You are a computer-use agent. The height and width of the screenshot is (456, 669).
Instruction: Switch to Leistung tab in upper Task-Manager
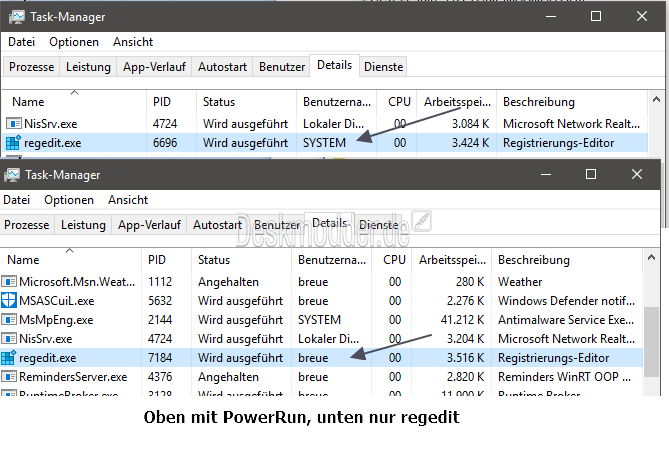click(x=88, y=67)
